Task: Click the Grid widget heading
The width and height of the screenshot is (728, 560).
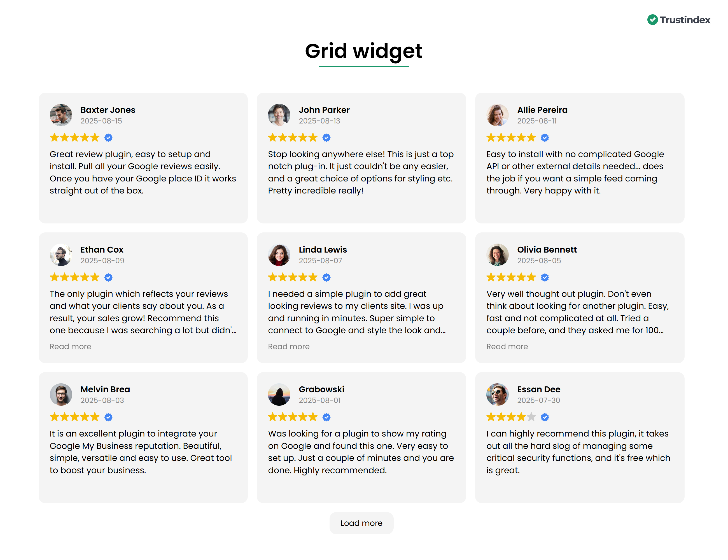Action: (x=364, y=51)
